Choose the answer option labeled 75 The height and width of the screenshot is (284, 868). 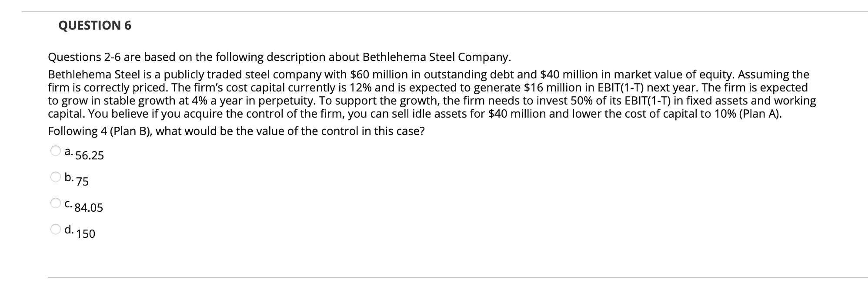tap(83, 182)
